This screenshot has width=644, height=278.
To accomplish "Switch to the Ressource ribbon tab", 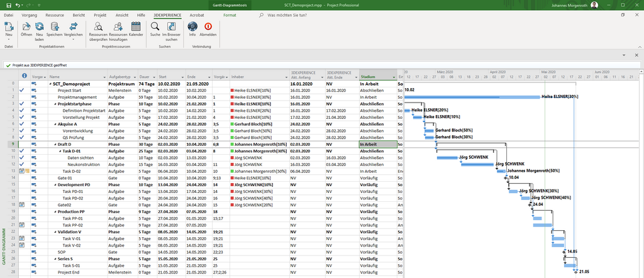I will pyautogui.click(x=55, y=15).
